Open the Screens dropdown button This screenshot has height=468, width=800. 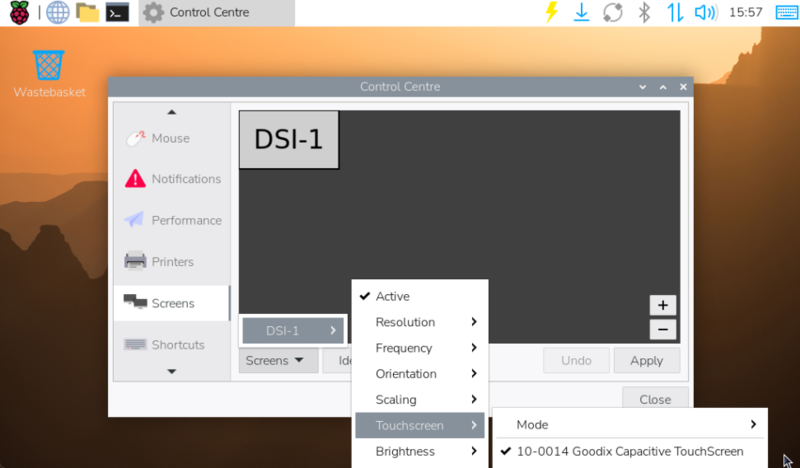pyautogui.click(x=279, y=360)
